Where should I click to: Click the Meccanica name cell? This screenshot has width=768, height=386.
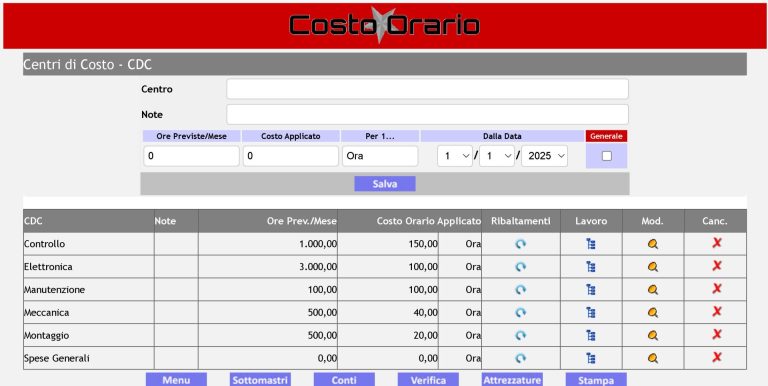coord(89,313)
